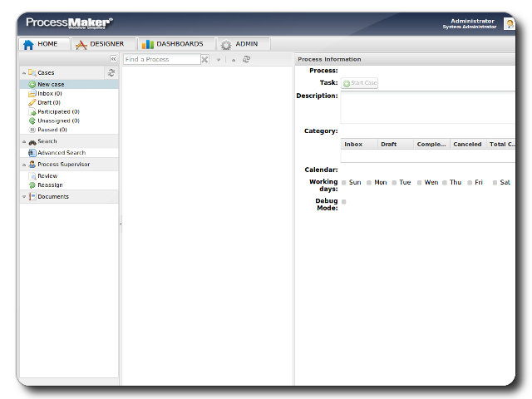Open the Dashboards tab
Screen dimensions: 532x399
pyautogui.click(x=172, y=44)
